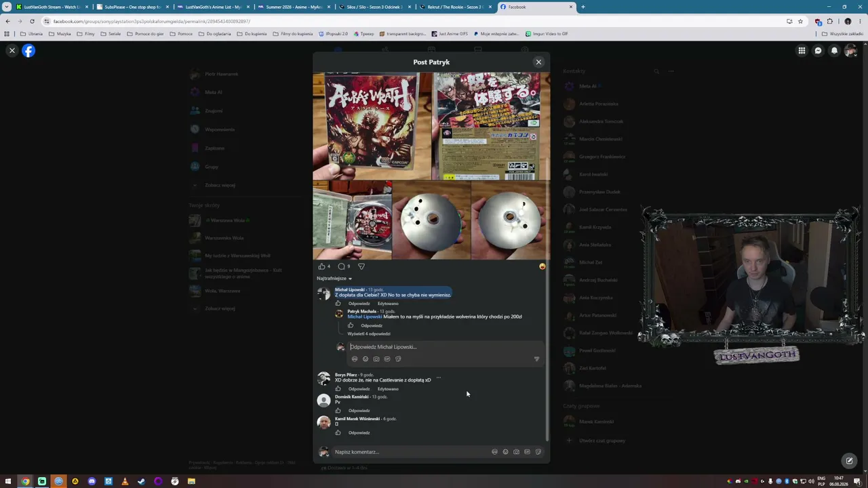868x488 pixels.
Task: Open the emoji picker in the reply box
Action: [x=365, y=359]
